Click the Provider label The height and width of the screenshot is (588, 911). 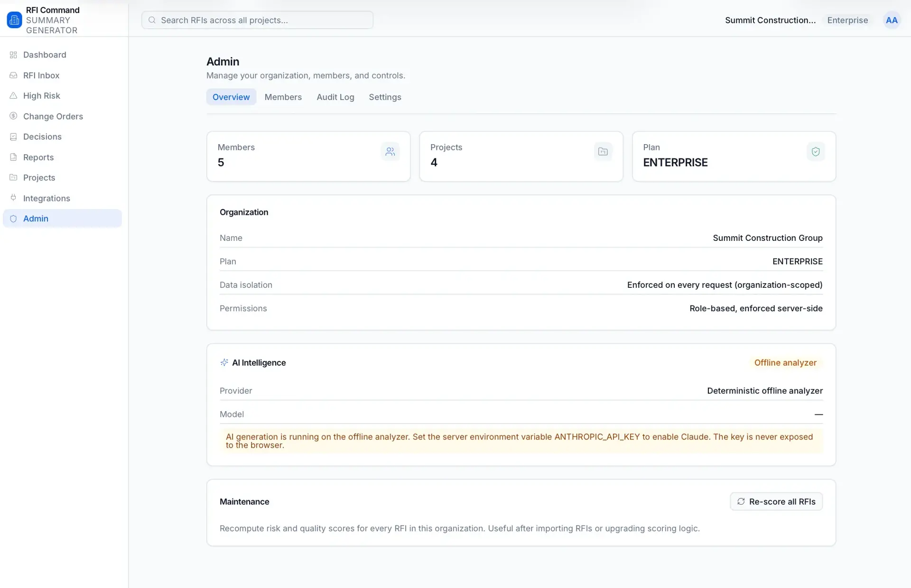pos(236,390)
